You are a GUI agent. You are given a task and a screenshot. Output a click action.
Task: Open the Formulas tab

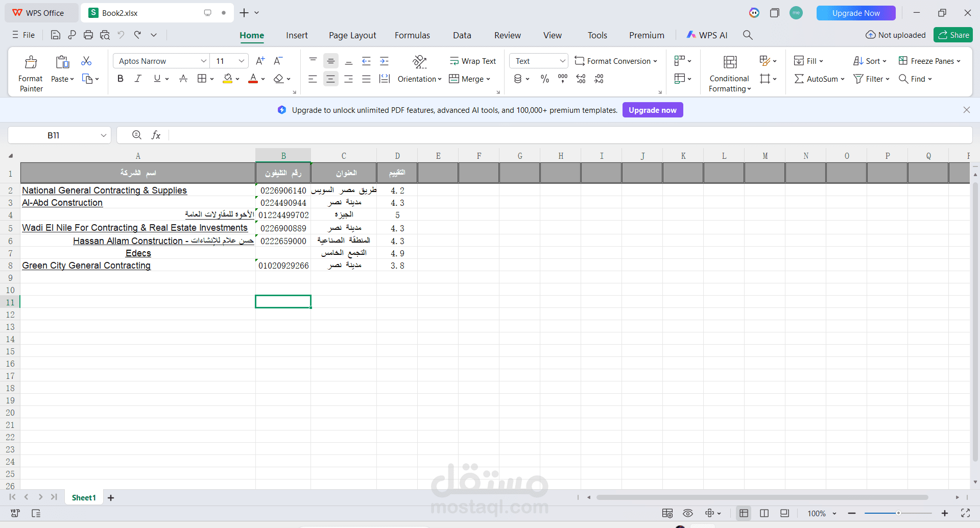click(x=412, y=35)
